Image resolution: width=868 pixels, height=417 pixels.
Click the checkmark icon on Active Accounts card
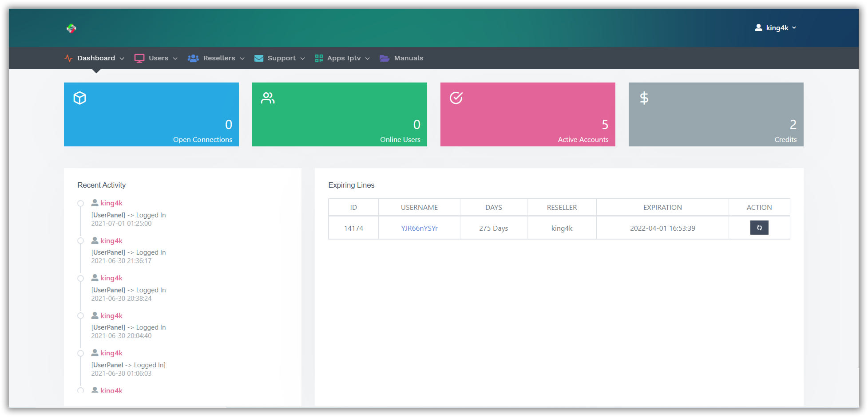(x=456, y=98)
